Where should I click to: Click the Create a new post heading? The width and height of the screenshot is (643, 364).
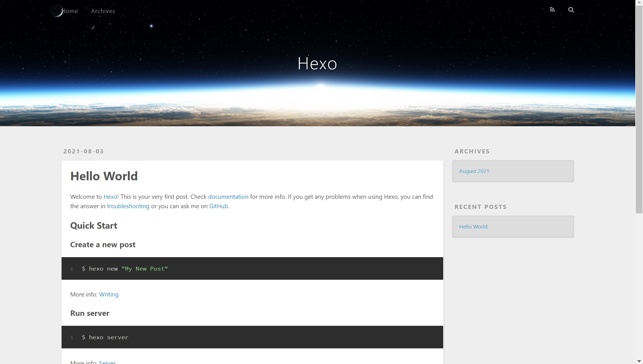coord(103,244)
